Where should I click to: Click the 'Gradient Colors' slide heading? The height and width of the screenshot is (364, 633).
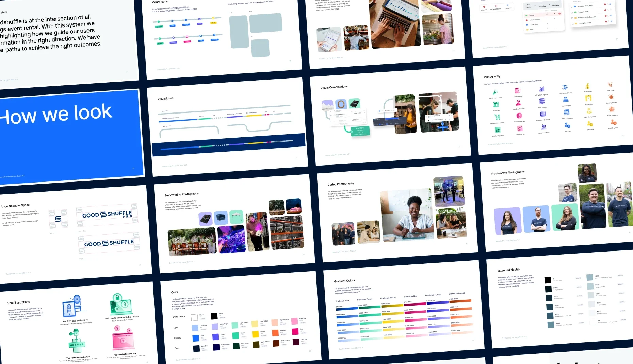[344, 281]
